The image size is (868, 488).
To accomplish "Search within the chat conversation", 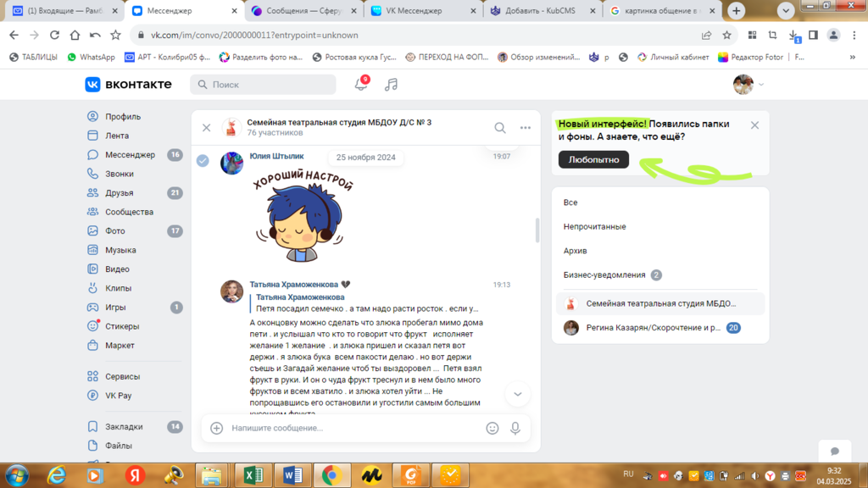I will [x=500, y=128].
